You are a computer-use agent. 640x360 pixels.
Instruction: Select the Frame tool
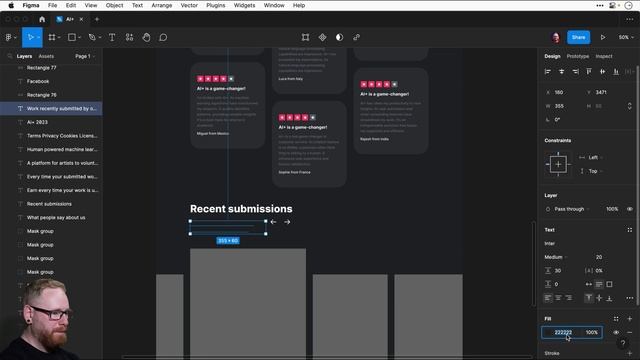click(52, 38)
